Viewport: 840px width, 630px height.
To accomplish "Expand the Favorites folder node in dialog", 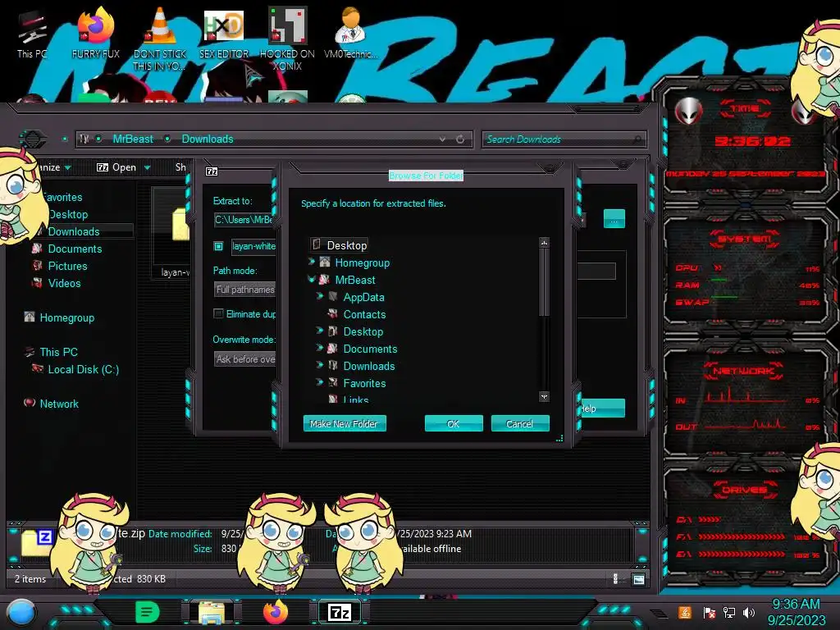I will point(320,382).
